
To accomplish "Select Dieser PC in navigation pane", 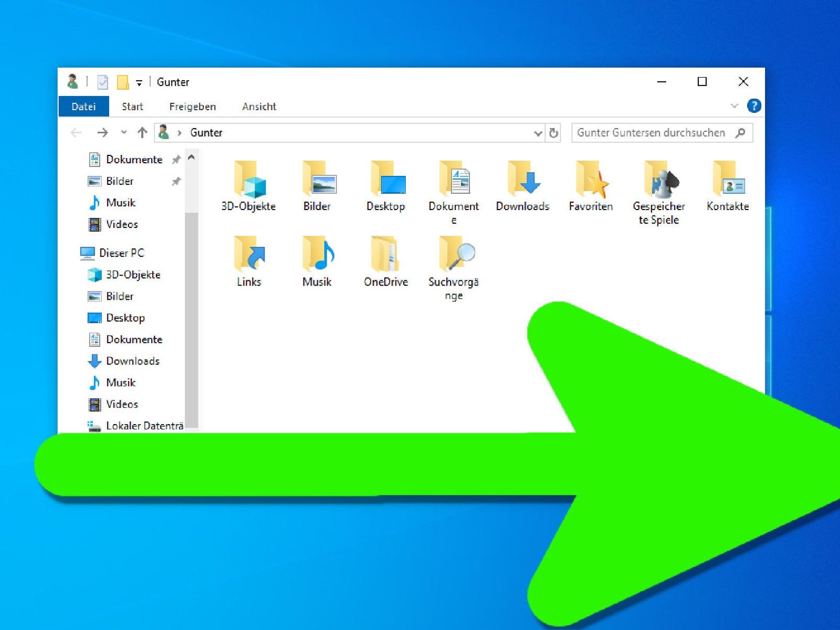I will 121,253.
